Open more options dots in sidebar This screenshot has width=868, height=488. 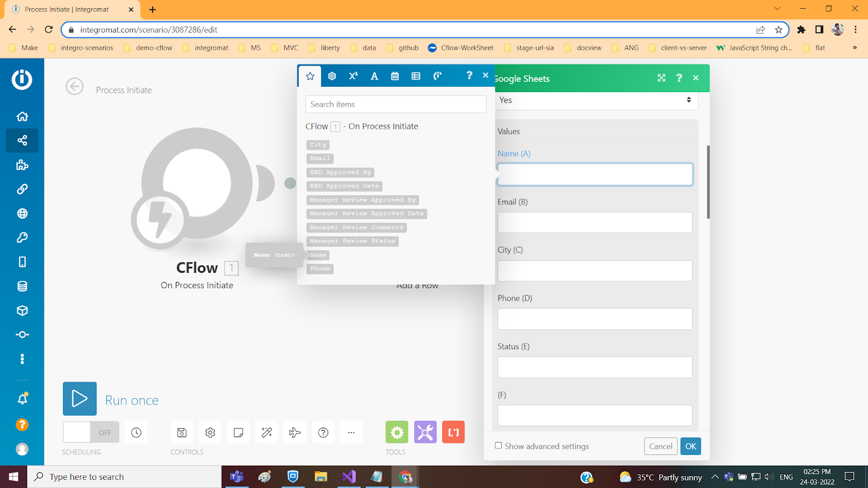click(22, 359)
